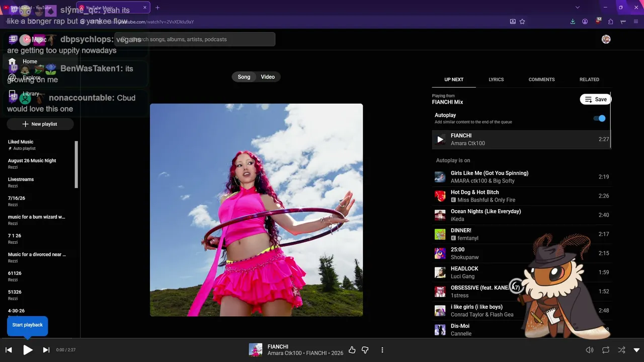Click the search songs, albums, artists field
Screen dimensions: 644x362
coord(195,39)
